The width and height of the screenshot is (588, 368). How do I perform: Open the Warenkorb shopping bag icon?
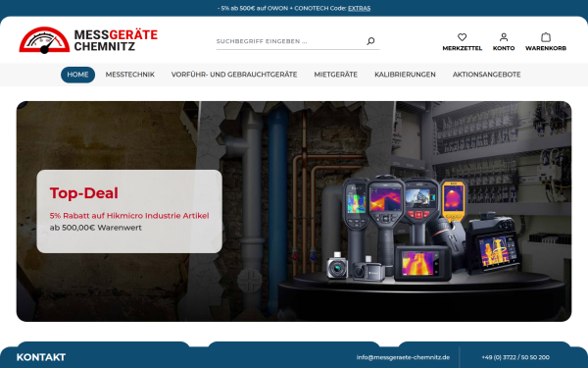pos(546,37)
